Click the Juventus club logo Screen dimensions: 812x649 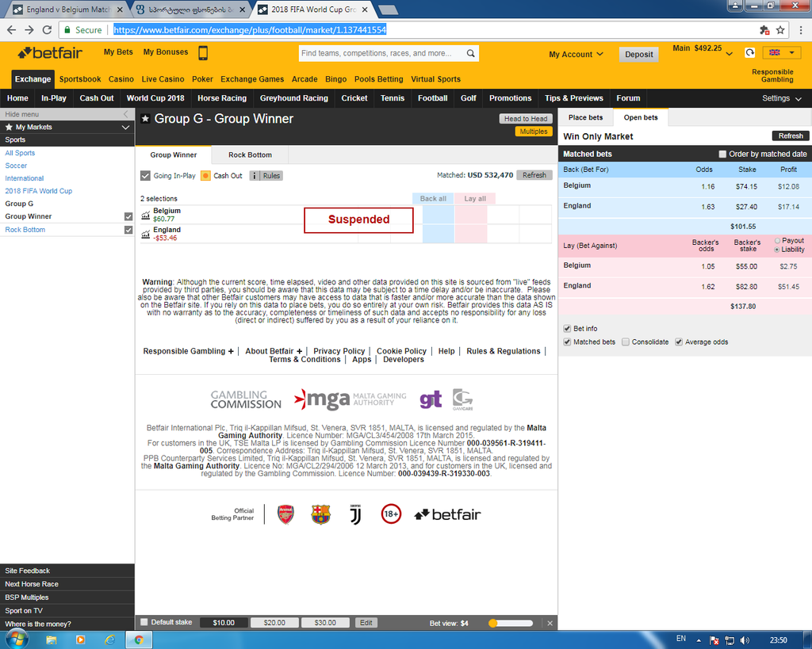click(x=355, y=514)
